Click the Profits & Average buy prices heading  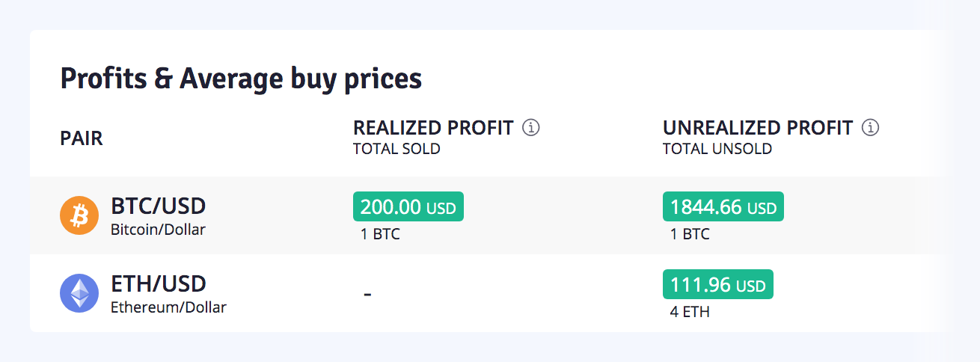pos(241,78)
